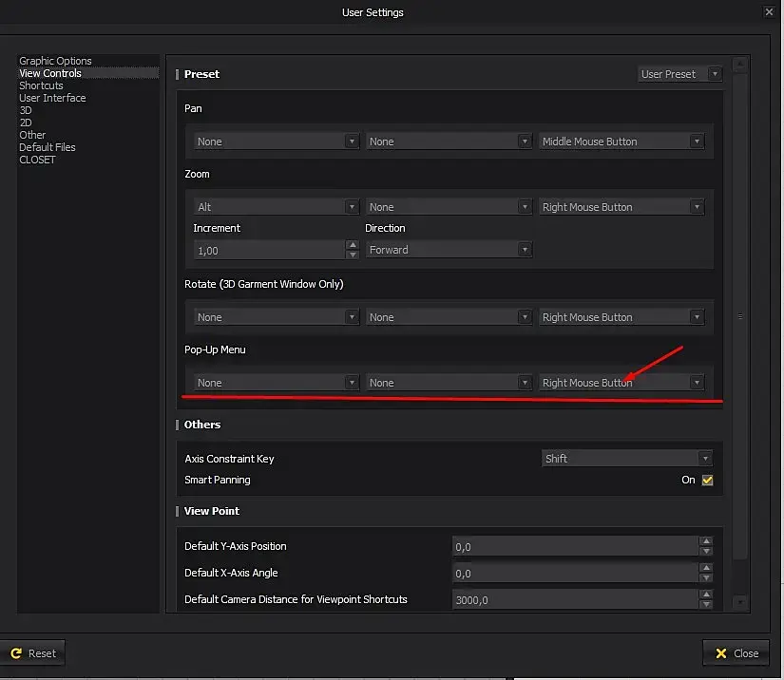Screen dimensions: 784x680
Task: Toggle the Smart Panning checkbox
Action: (707, 481)
